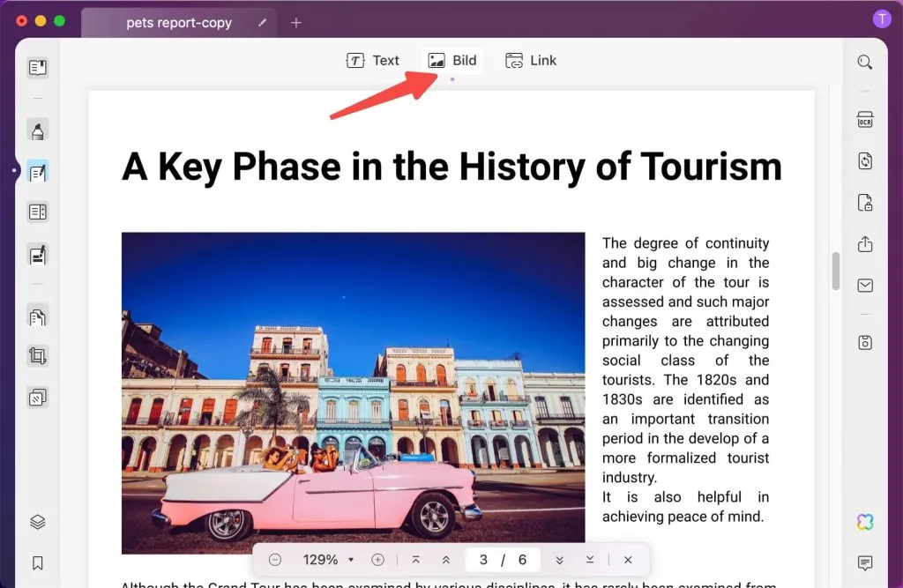Viewport: 903px width, 588px height.
Task: Click the heading 'A Key Phase in the History of Tourism'
Action: coord(451,167)
